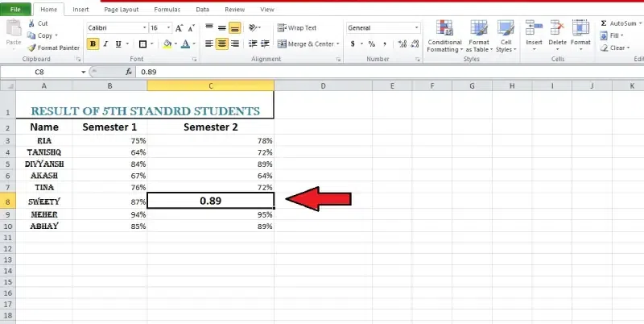Apply the yellow Fill Color bucket
Image resolution: width=644 pixels, height=324 pixels.
click(167, 44)
